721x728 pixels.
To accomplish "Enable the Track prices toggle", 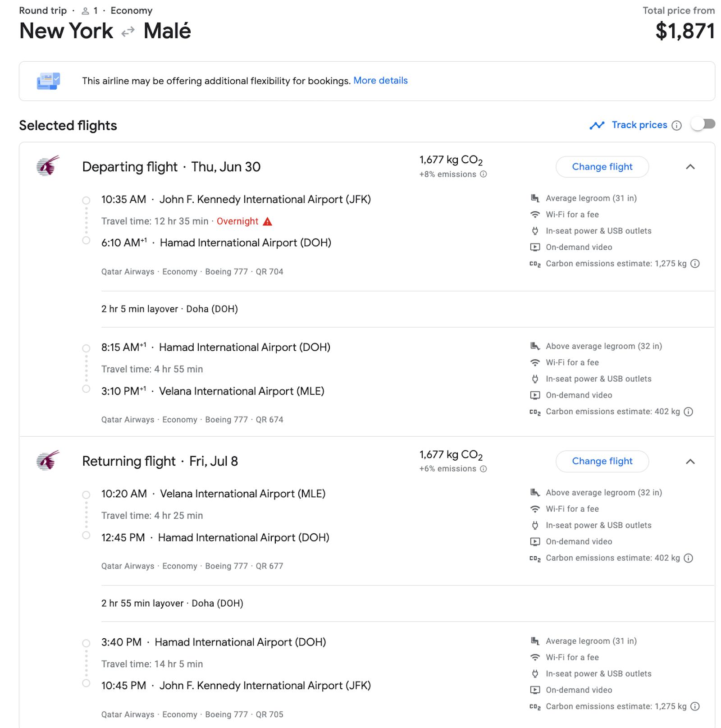I will (702, 124).
